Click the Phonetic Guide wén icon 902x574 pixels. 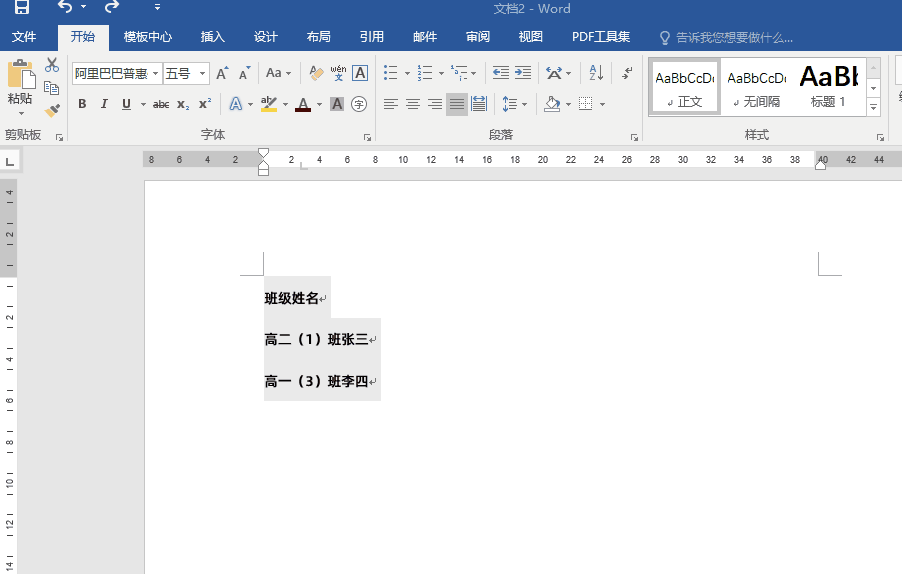338,73
